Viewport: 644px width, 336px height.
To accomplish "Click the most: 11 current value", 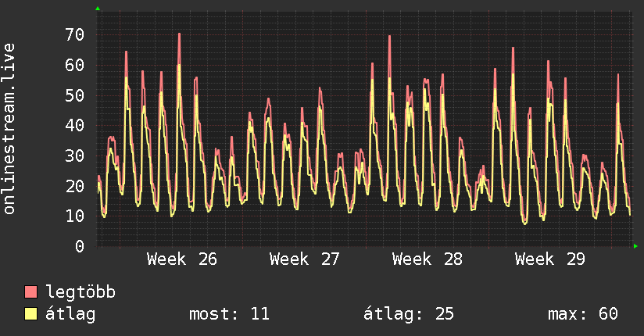I will tap(229, 314).
